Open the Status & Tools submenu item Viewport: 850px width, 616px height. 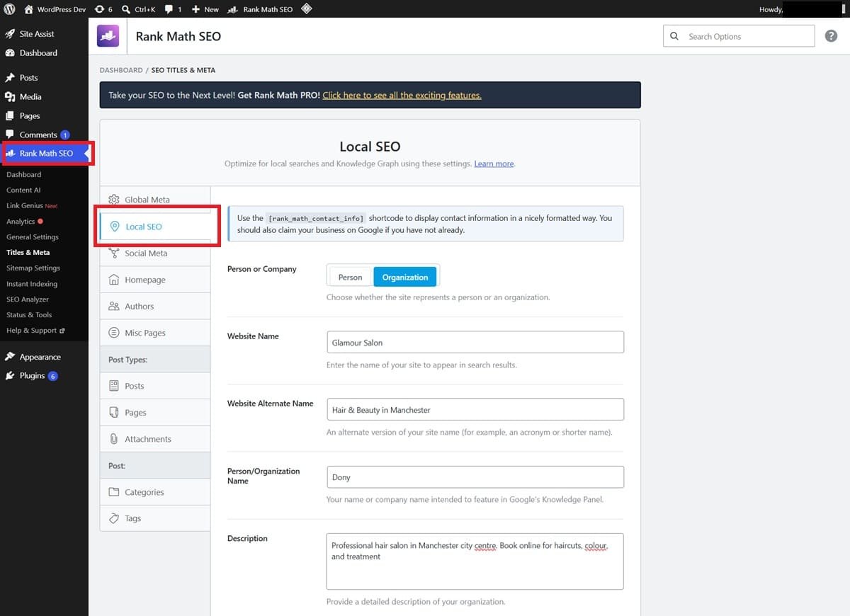tap(29, 315)
